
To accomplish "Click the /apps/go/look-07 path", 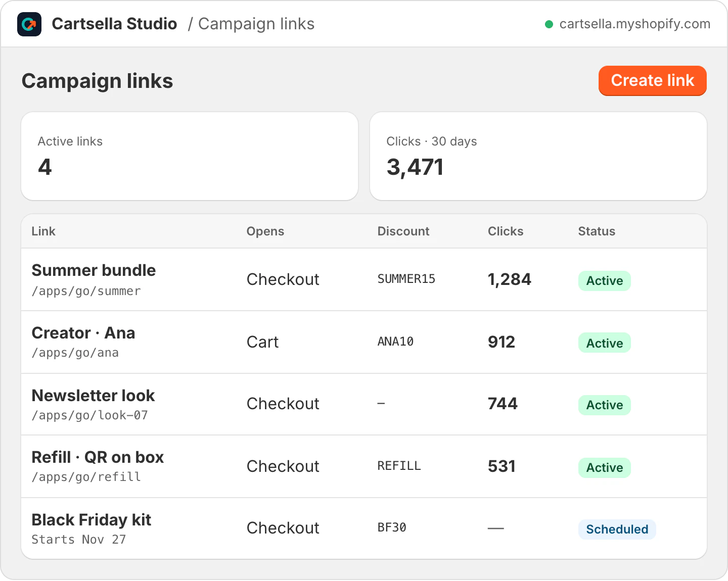I will click(90, 416).
